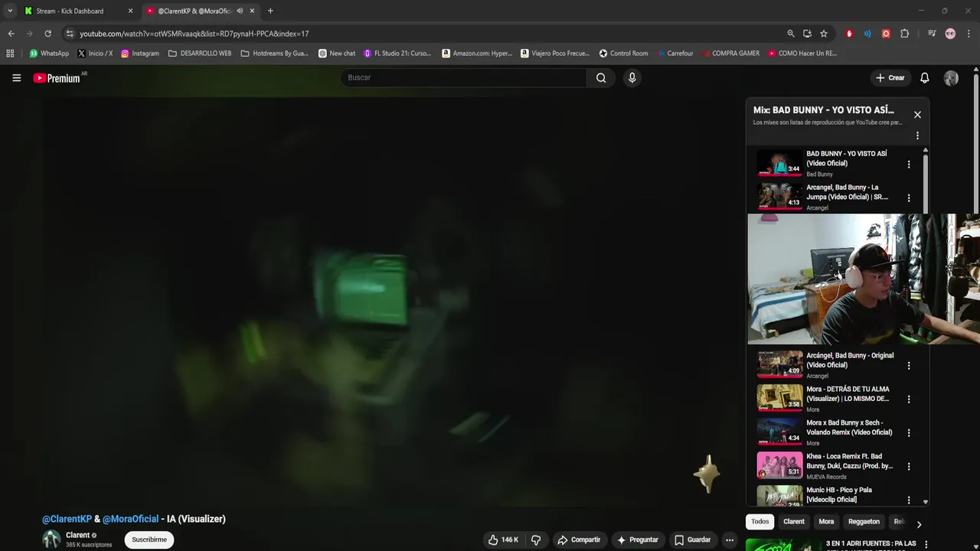This screenshot has height=551, width=980.
Task: Open YouTube notifications bell
Action: [924, 77]
